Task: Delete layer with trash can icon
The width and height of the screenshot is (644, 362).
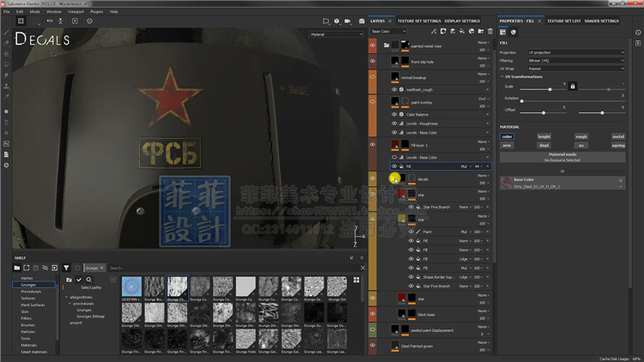Action: click(x=490, y=31)
